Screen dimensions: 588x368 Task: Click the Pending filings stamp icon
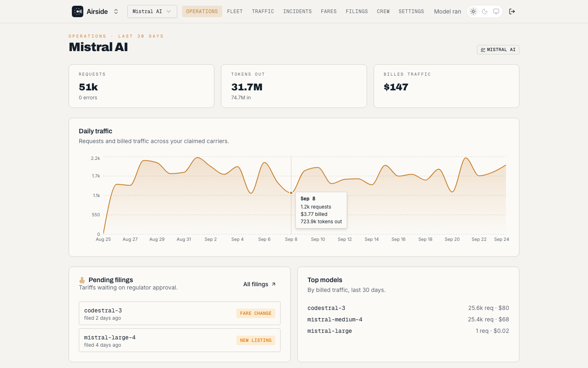pos(82,280)
